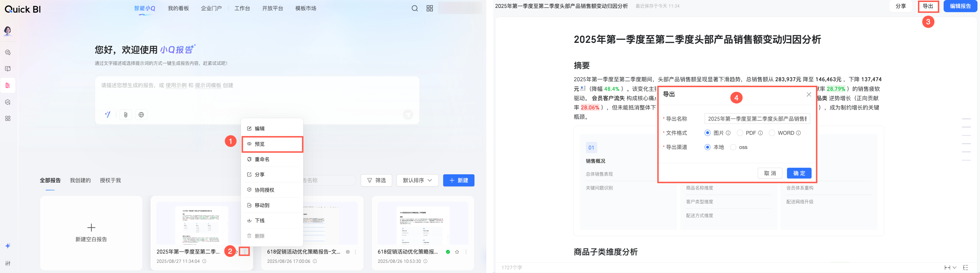
Task: Switch to 我创建的 tab
Action: (x=80, y=180)
